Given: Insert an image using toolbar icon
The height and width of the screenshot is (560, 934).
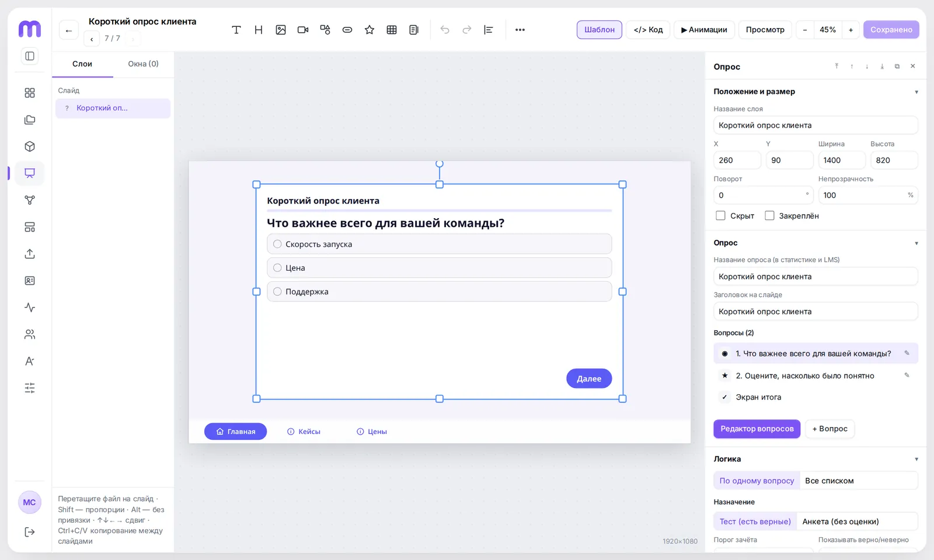Looking at the screenshot, I should click(281, 30).
